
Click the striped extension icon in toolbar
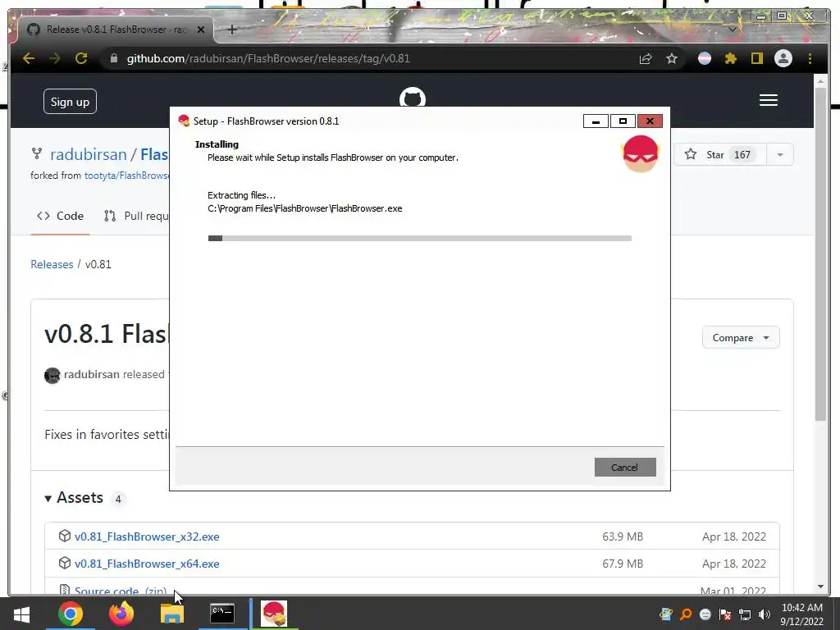click(x=705, y=58)
